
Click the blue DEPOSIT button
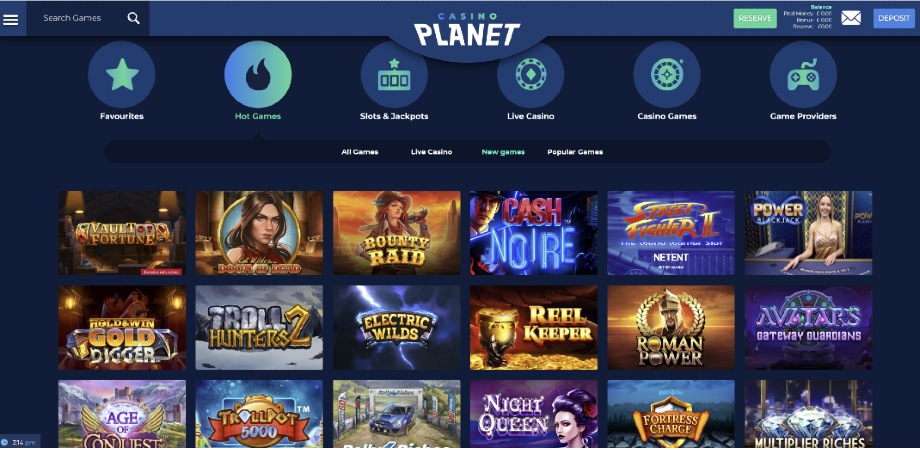(x=894, y=18)
